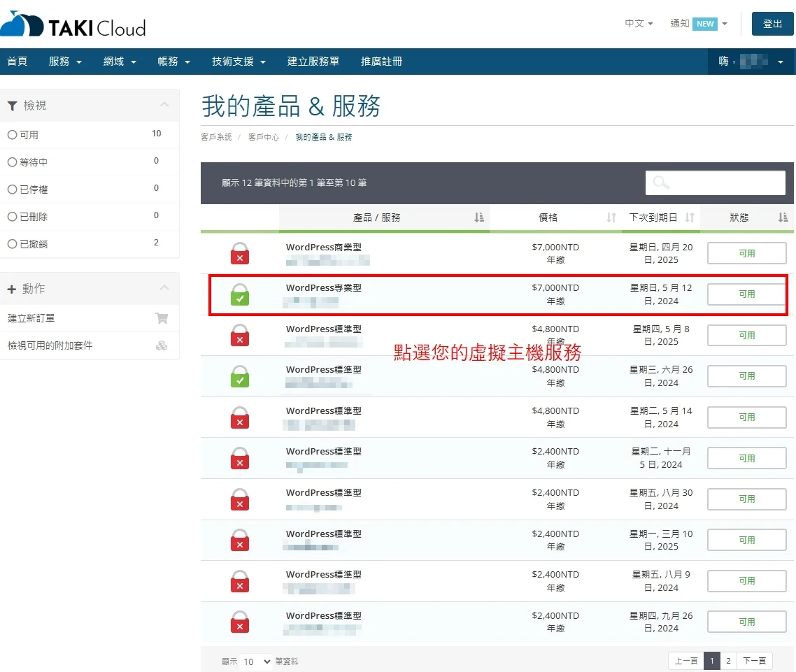Go to page 2 of results
The width and height of the screenshot is (796, 672).
(728, 660)
